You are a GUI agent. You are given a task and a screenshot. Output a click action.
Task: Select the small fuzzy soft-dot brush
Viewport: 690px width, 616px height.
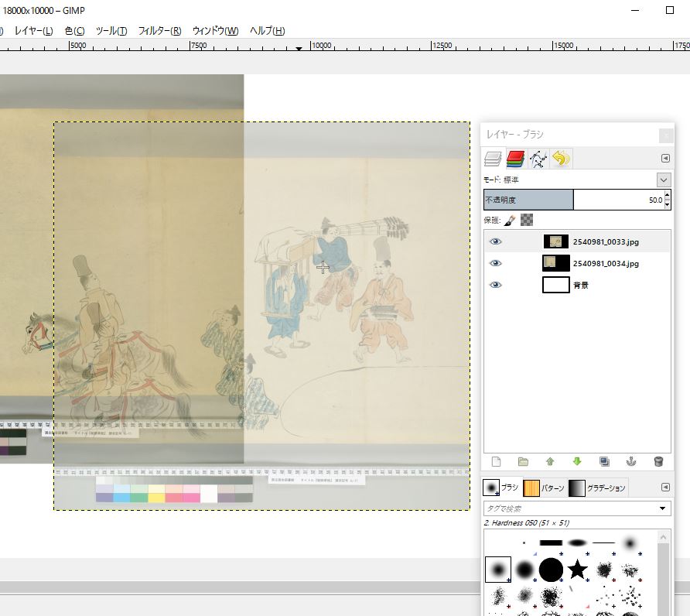[x=630, y=543]
